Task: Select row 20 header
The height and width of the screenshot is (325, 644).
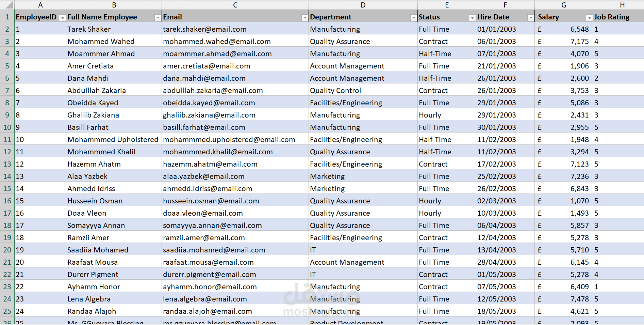Action: point(7,250)
